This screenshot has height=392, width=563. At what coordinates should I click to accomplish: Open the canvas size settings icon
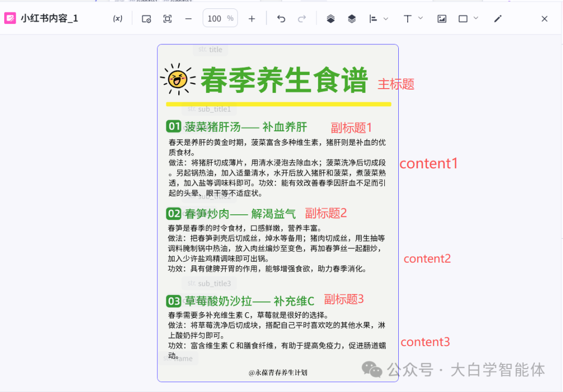[x=146, y=19]
